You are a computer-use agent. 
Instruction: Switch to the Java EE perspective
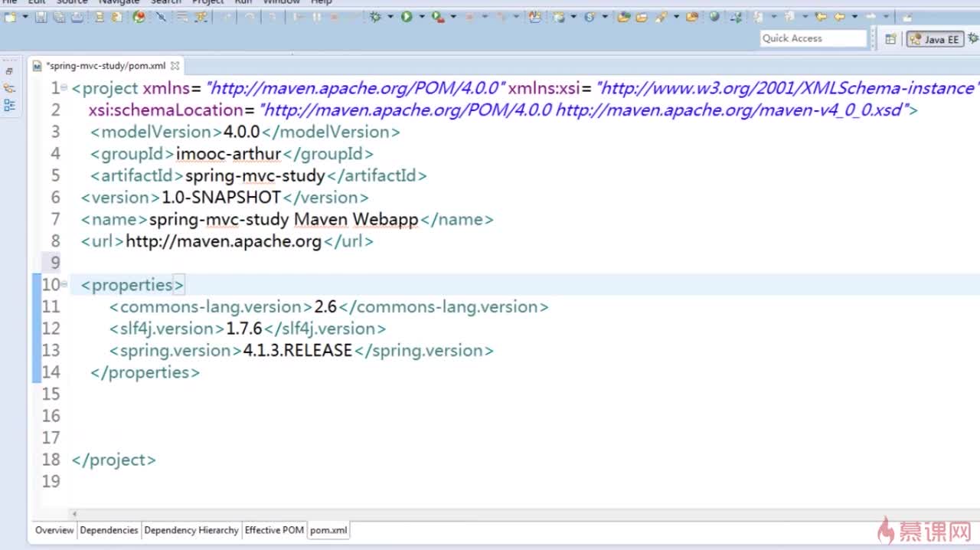[935, 39]
